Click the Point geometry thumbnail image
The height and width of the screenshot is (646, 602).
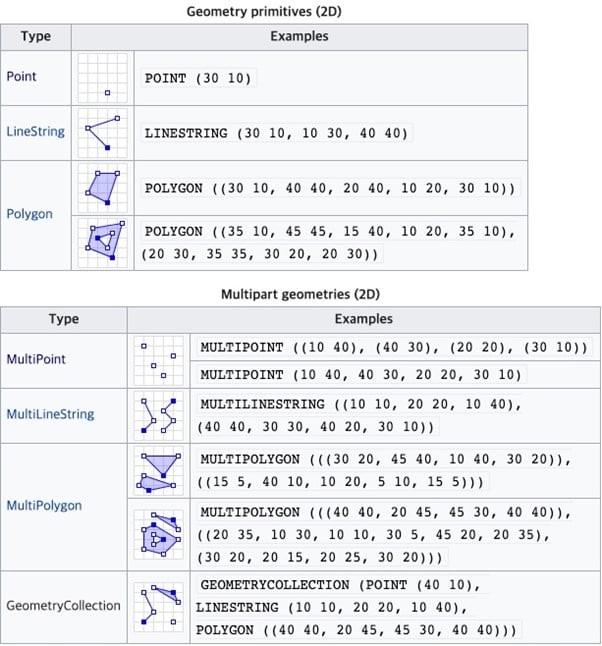point(102,78)
